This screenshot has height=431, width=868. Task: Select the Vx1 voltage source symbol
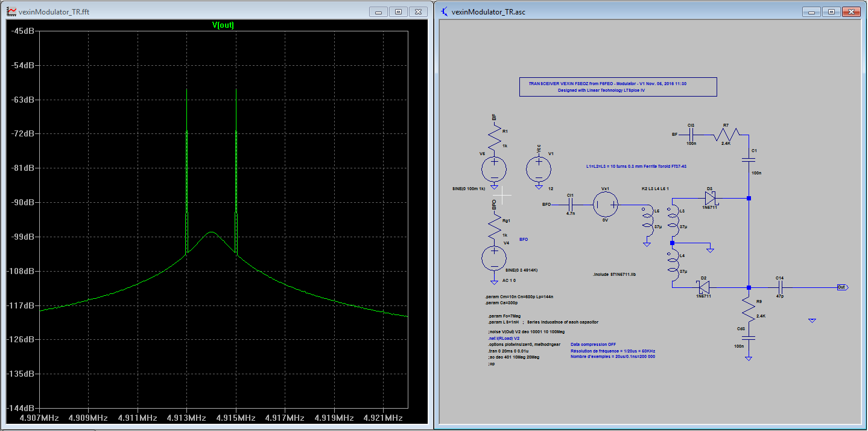(x=607, y=203)
